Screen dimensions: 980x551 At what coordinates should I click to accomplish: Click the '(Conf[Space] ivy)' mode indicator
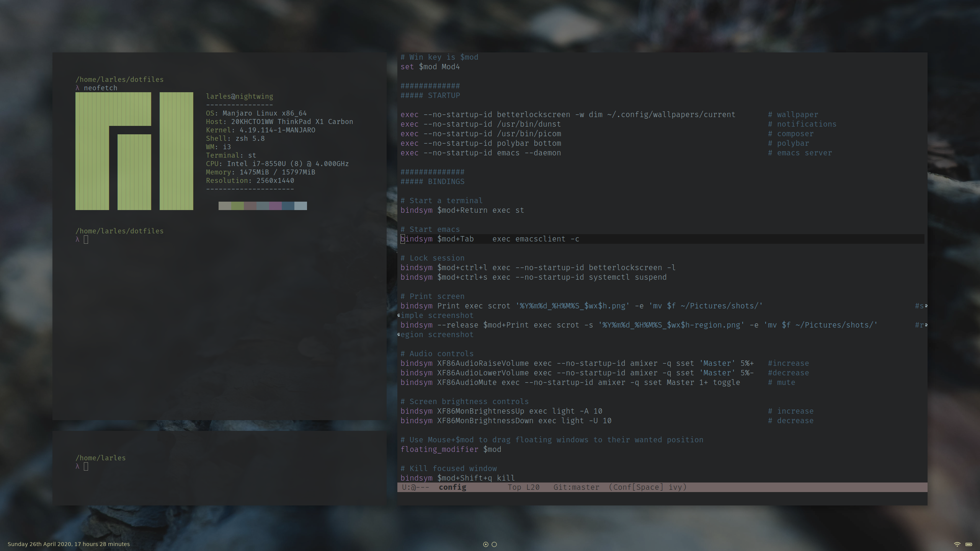[x=647, y=487]
